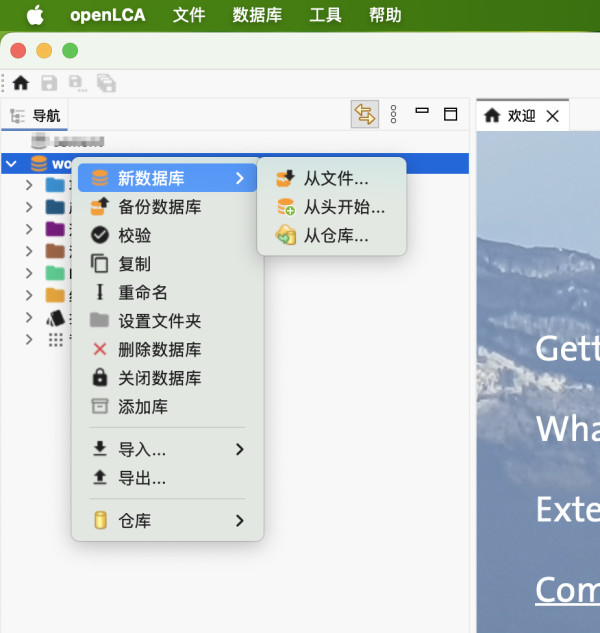
Task: Open the navigation panel view menu dots
Action: pyautogui.click(x=394, y=115)
